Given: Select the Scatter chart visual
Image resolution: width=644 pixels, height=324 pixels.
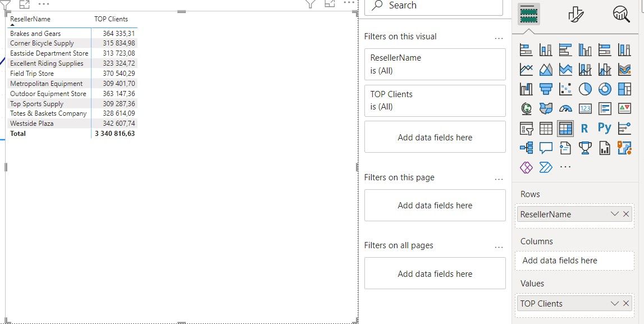Looking at the screenshot, I should click(565, 89).
